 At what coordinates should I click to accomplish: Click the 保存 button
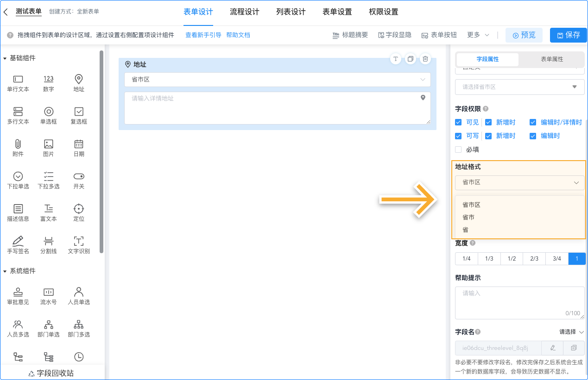click(568, 35)
